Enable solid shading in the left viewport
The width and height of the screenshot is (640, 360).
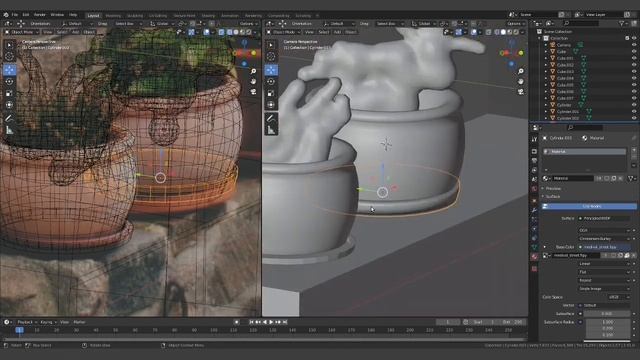point(236,32)
